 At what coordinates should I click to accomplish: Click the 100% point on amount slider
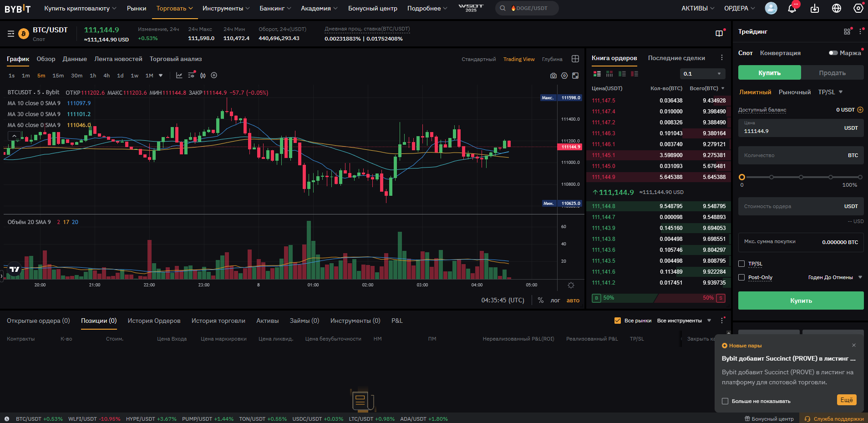pyautogui.click(x=860, y=177)
